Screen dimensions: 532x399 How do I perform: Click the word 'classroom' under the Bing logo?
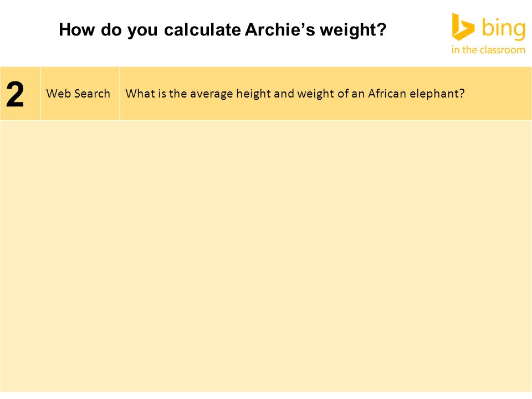coord(503,50)
